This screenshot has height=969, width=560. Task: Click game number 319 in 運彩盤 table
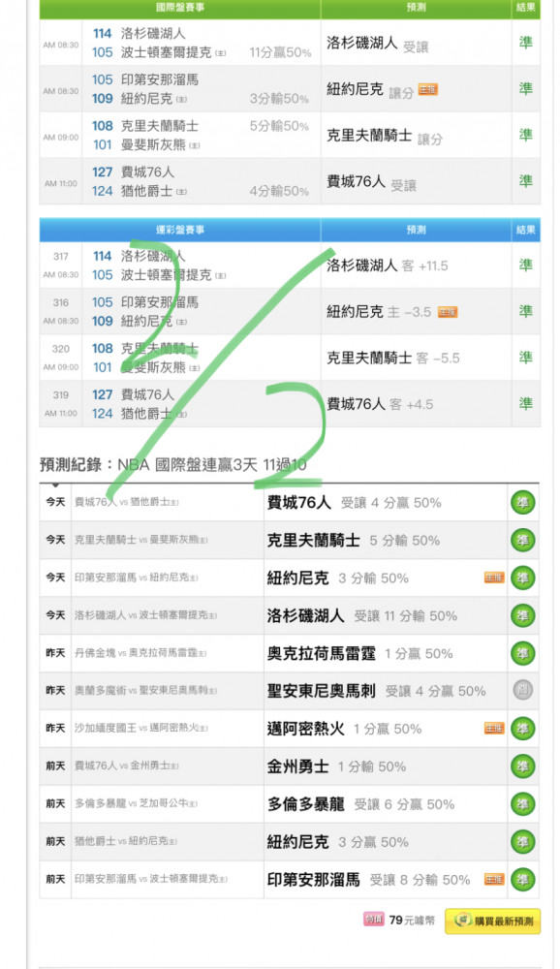click(x=61, y=395)
